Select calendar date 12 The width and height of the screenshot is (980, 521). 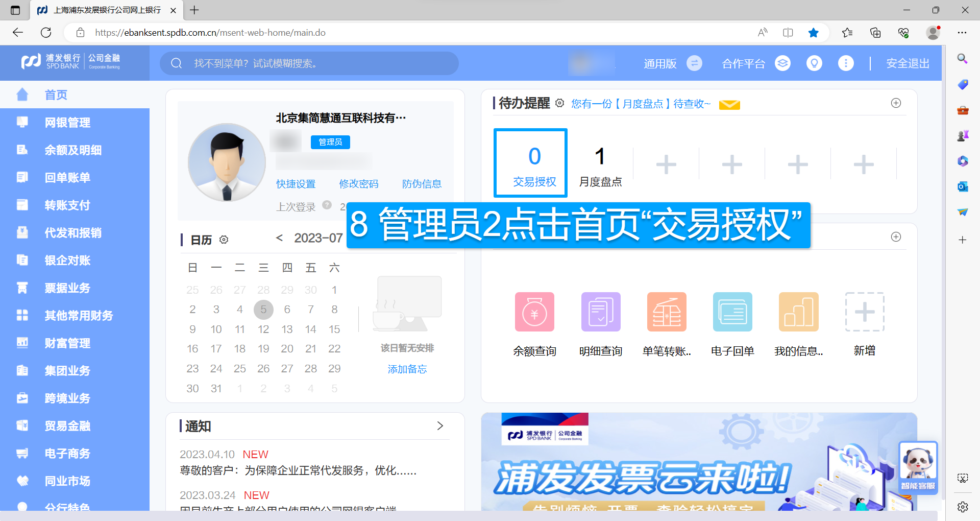263,329
